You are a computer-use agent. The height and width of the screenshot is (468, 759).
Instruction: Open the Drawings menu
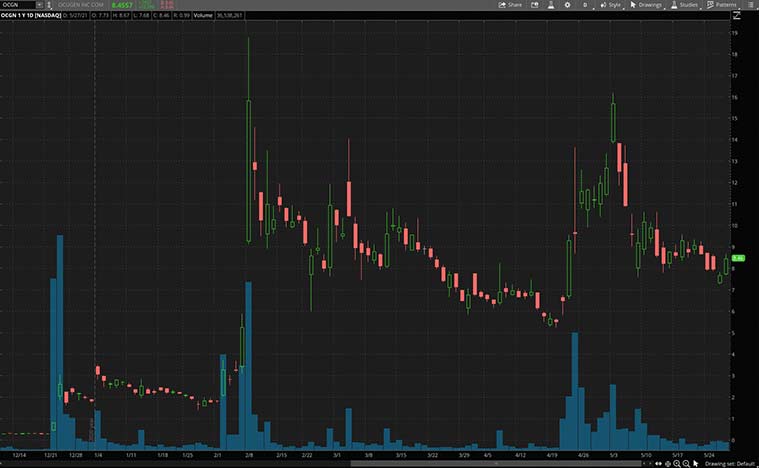point(646,5)
